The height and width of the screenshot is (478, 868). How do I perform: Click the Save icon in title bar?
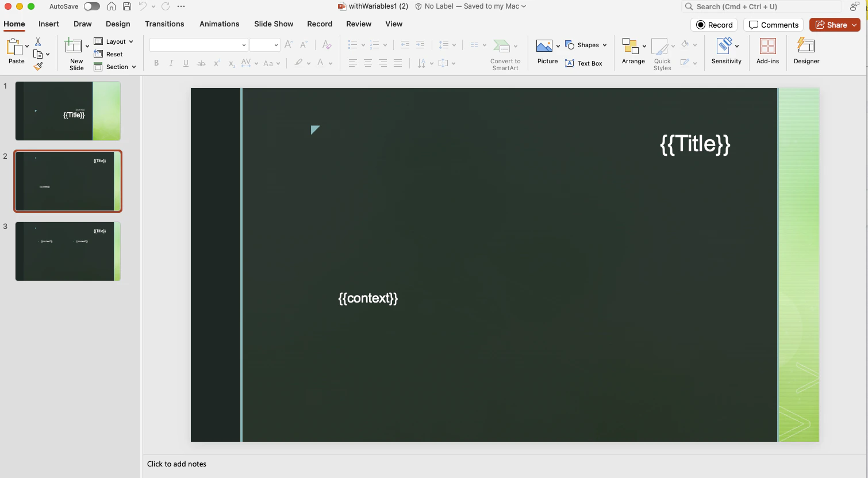click(x=127, y=6)
